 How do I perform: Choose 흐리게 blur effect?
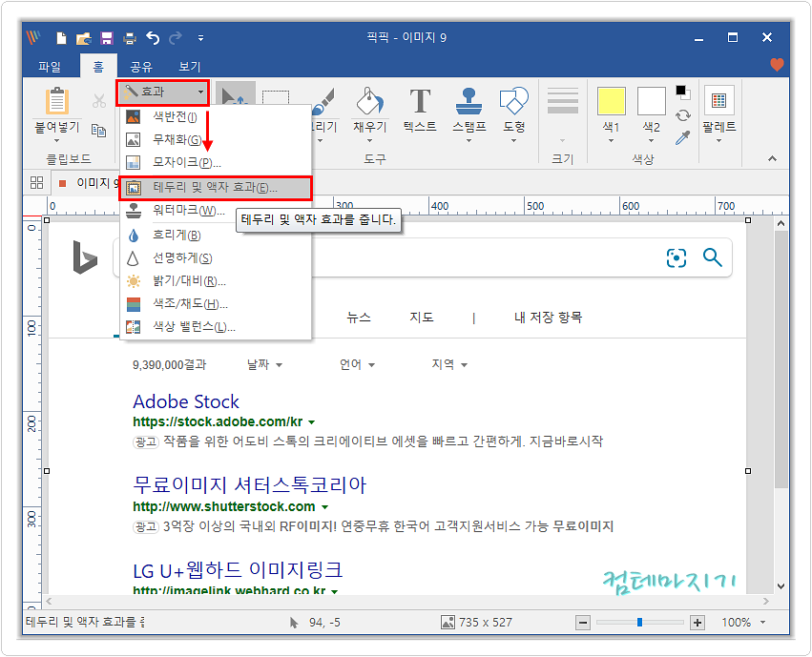tap(215, 236)
